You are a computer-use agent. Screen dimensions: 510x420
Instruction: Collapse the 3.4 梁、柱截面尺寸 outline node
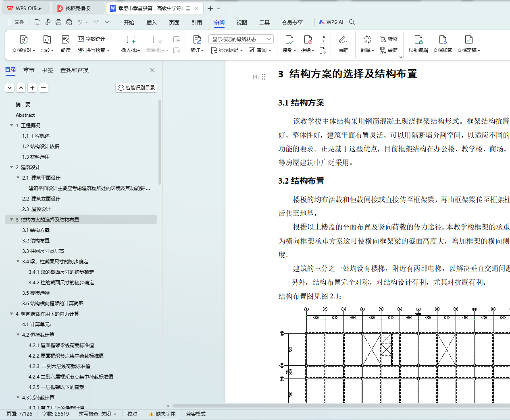pos(18,261)
